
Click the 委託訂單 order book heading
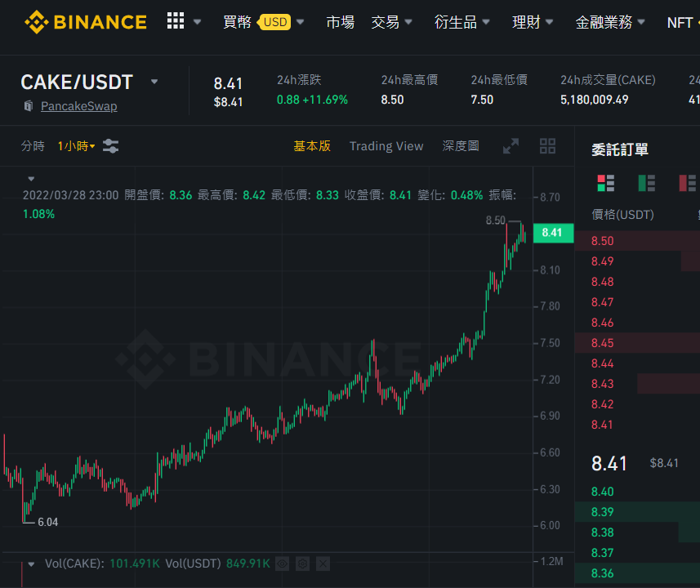(x=620, y=149)
